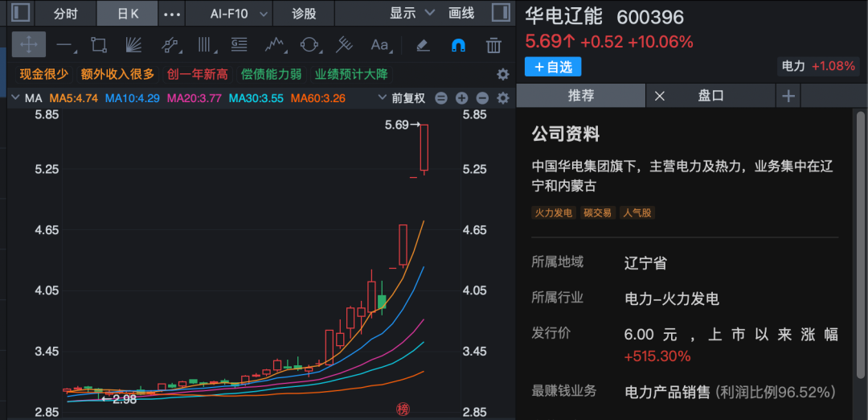The height and width of the screenshot is (420, 868).
Task: Open the 诊股 stock diagnosis tab
Action: point(304,14)
